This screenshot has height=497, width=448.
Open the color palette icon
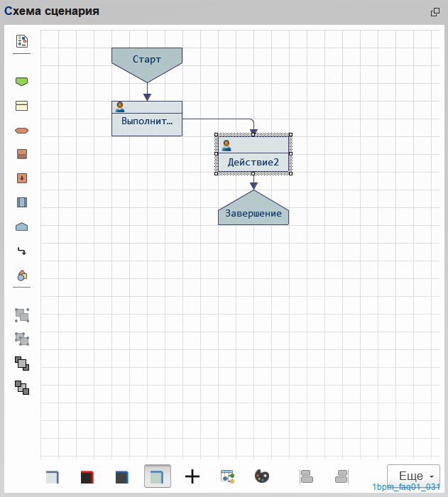coord(262,476)
